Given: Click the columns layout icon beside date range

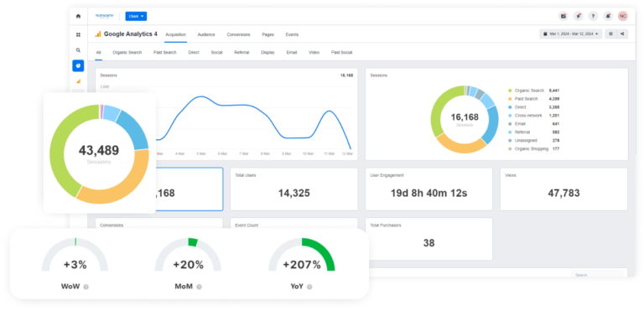Looking at the screenshot, I should (x=610, y=34).
